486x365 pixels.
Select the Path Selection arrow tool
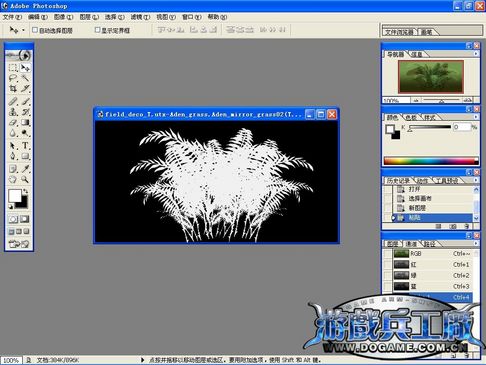(13, 146)
